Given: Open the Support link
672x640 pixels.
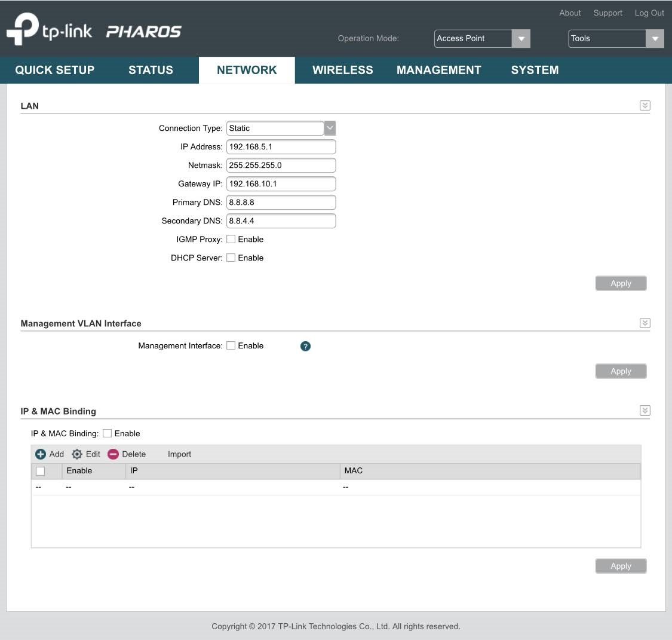Looking at the screenshot, I should point(607,13).
